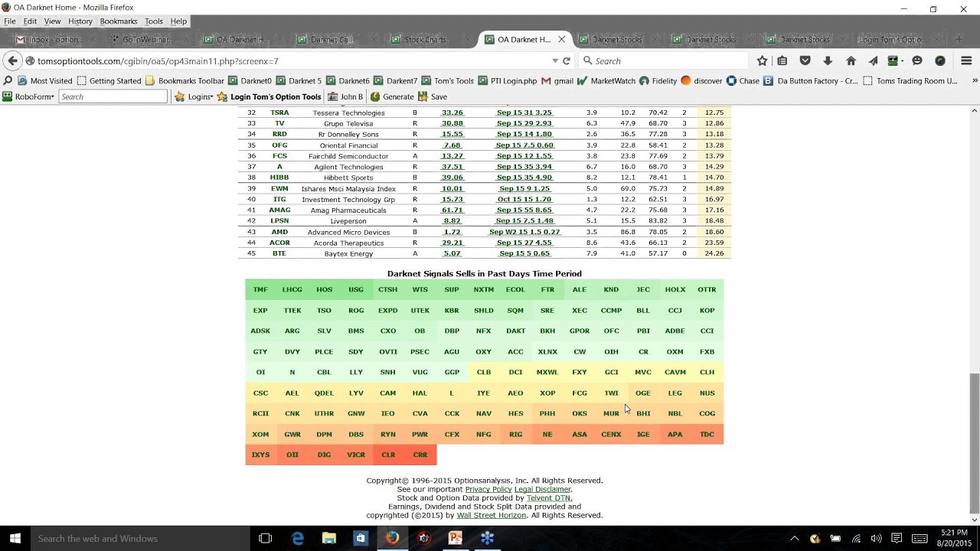Click AMD price 1.72 link
The width and height of the screenshot is (980, 551).
tap(452, 232)
